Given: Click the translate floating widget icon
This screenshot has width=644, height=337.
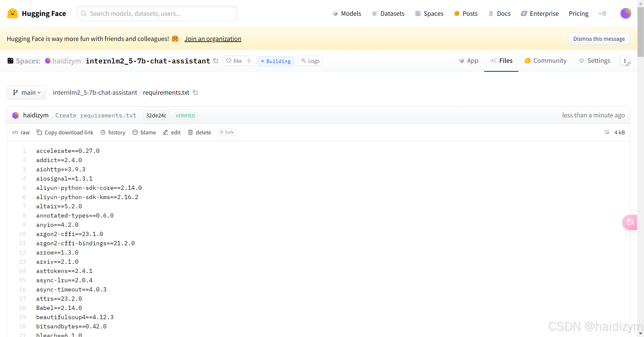Looking at the screenshot, I should [x=630, y=222].
